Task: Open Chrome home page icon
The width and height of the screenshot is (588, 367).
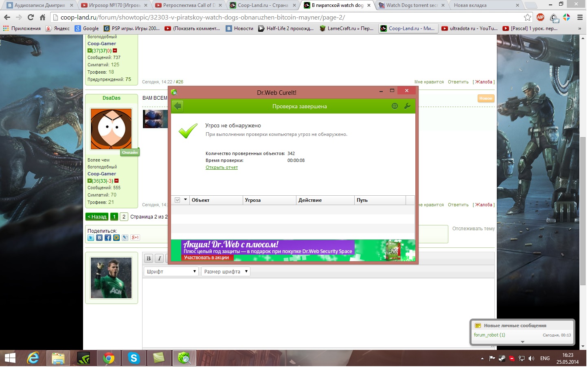Action: pyautogui.click(x=42, y=17)
